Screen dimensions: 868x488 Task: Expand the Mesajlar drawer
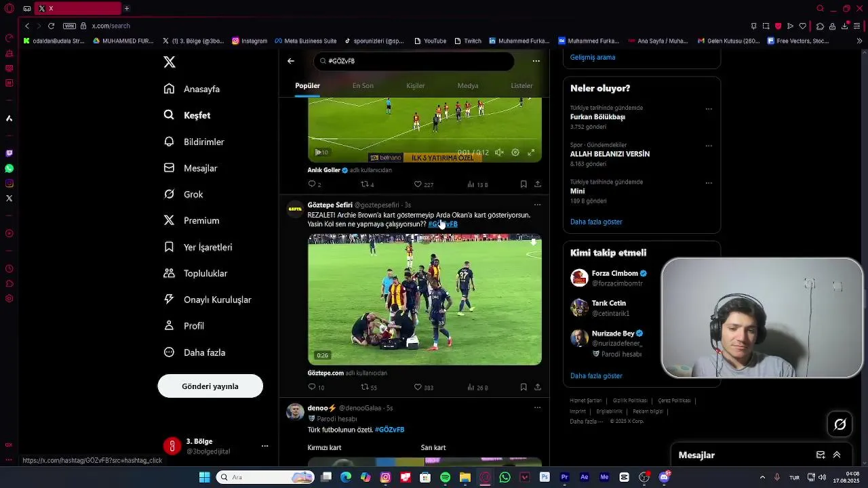(837, 455)
